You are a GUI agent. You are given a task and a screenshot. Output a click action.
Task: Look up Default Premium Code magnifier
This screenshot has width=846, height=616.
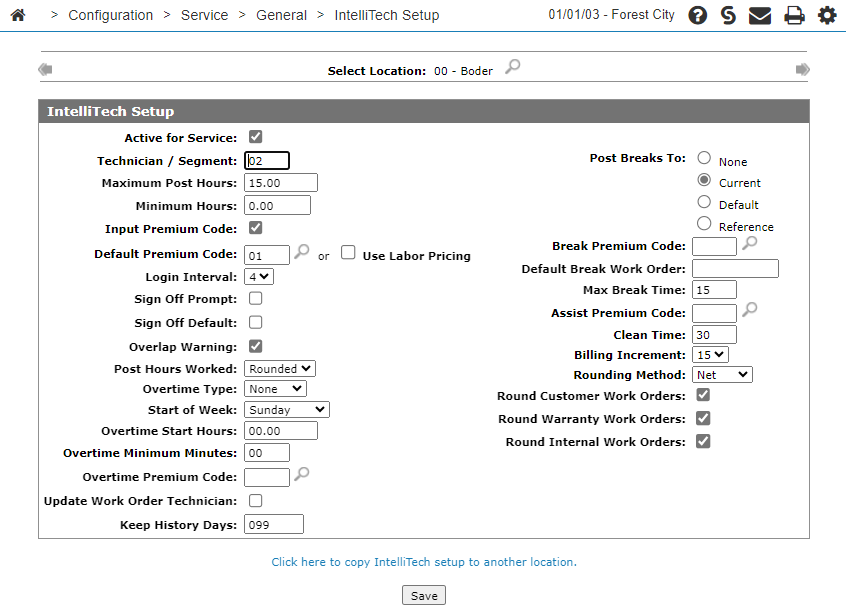[302, 251]
